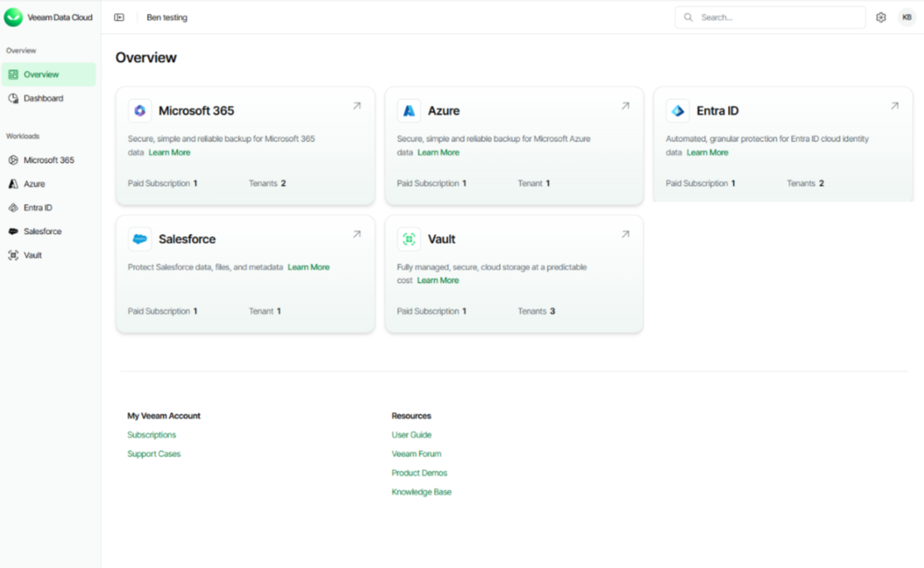Open Microsoft 365 workload from sidebar
The image size is (924, 568).
click(48, 160)
